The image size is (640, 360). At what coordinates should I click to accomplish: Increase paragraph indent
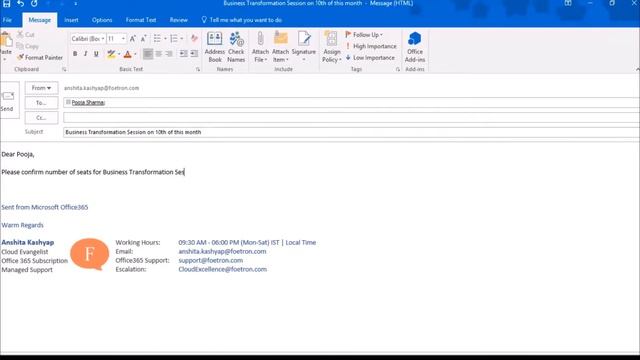pyautogui.click(x=194, y=54)
